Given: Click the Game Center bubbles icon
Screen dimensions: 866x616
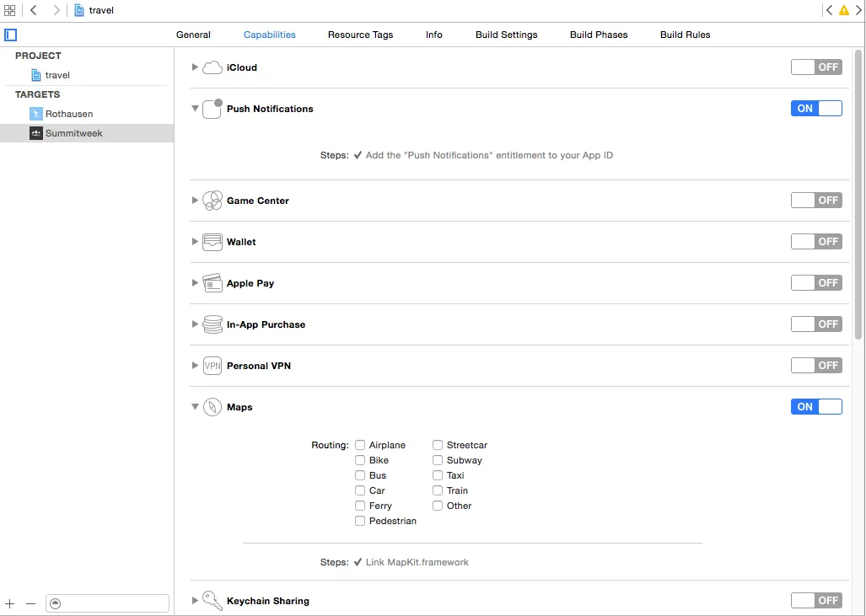Looking at the screenshot, I should coord(212,201).
